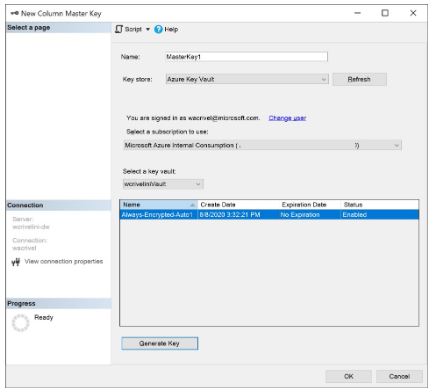Select the Always-Encrypted-Auto1 key row
434x392 pixels.
(269, 215)
